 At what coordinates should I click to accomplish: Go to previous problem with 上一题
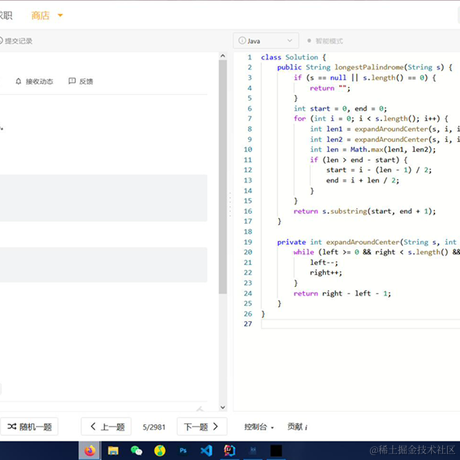coord(106,427)
